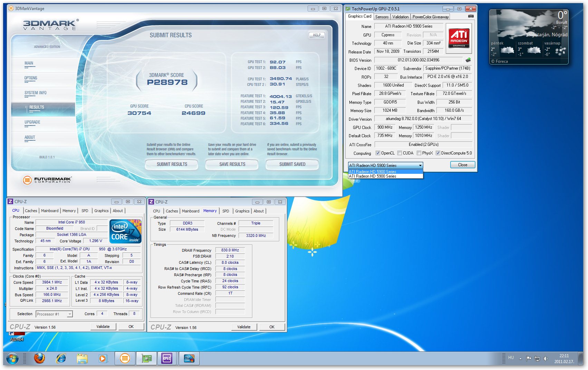Click the GPU-Z screenshot camera icon
The image size is (588, 370).
[x=471, y=16]
